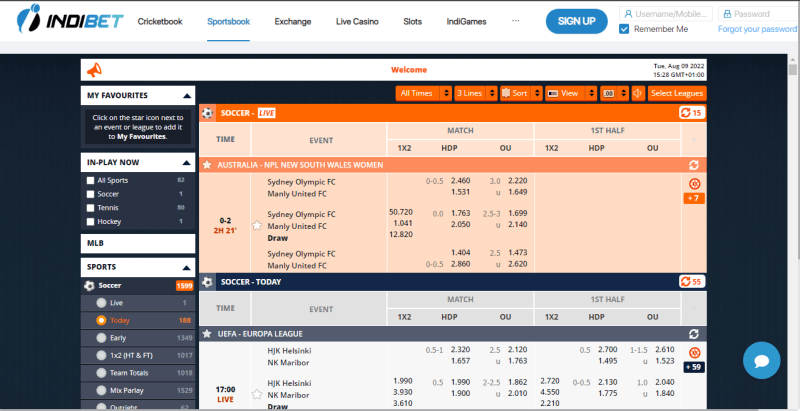
Task: Open the Live Casino tab
Action: 357,21
